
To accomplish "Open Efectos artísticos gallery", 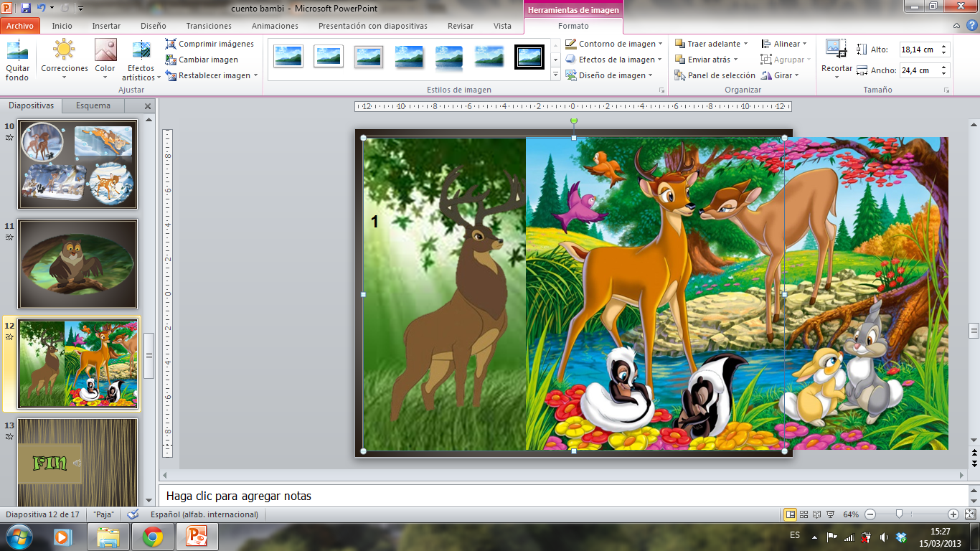I will click(141, 60).
